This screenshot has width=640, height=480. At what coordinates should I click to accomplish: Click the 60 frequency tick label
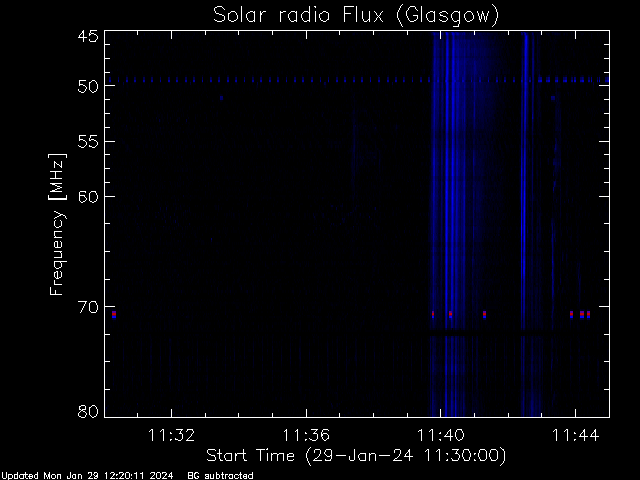(88, 197)
